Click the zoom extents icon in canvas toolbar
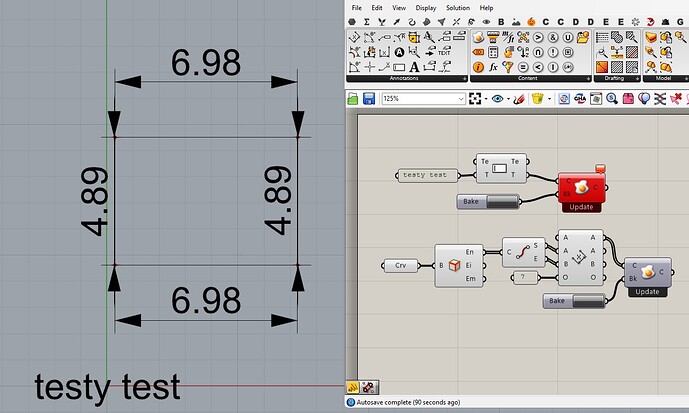The width and height of the screenshot is (689, 413). tap(475, 98)
